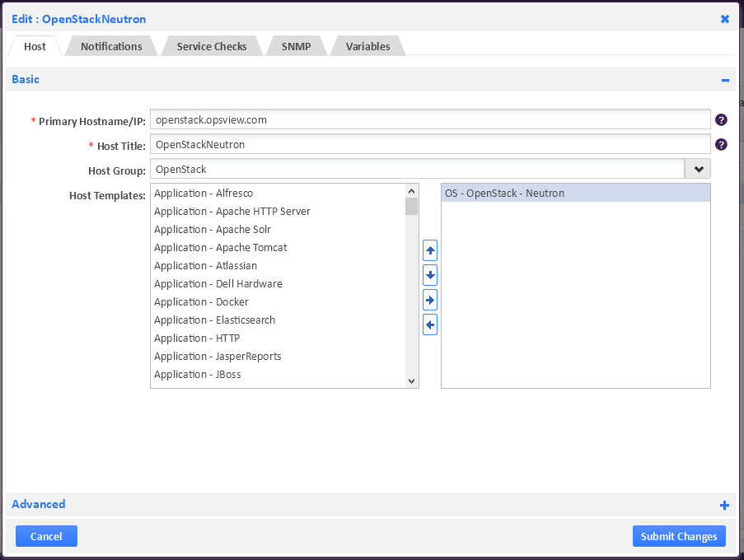Viewport: 744px width, 560px height.
Task: Select OS - OpenStack - Neutron template
Action: (x=504, y=194)
